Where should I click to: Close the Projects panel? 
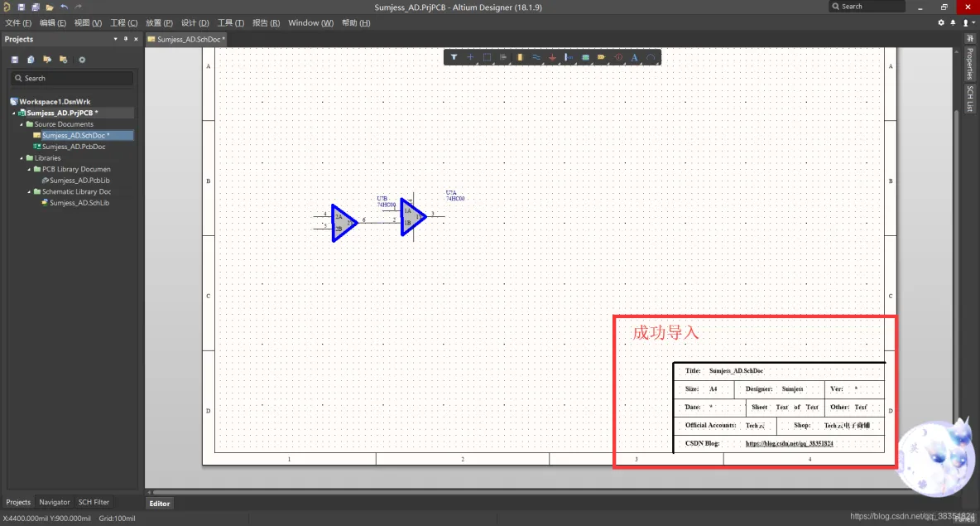pos(136,39)
